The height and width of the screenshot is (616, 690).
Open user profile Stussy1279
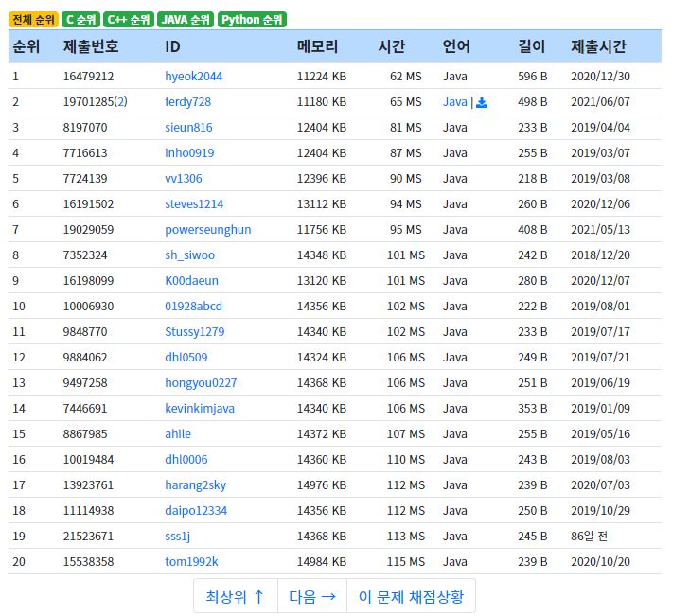point(194,332)
